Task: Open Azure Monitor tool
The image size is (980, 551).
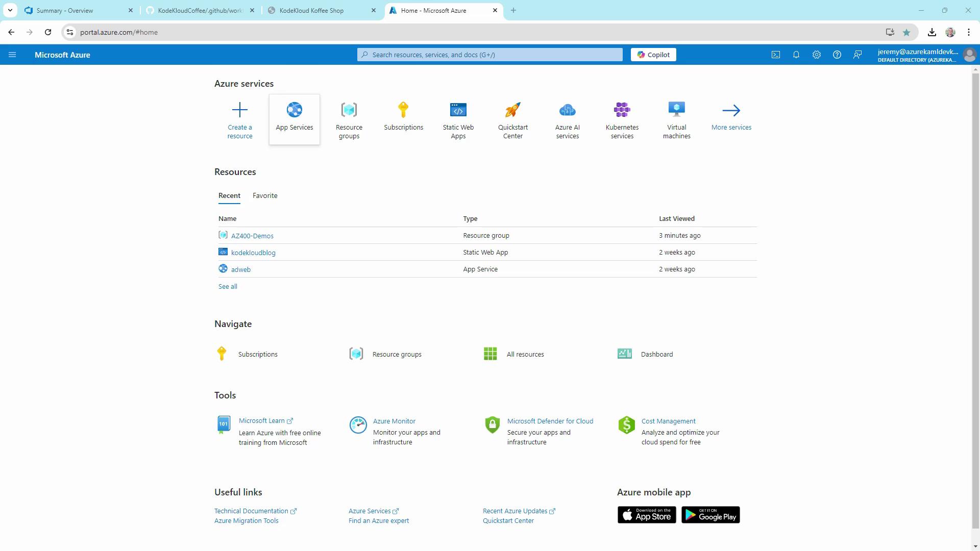Action: [394, 421]
